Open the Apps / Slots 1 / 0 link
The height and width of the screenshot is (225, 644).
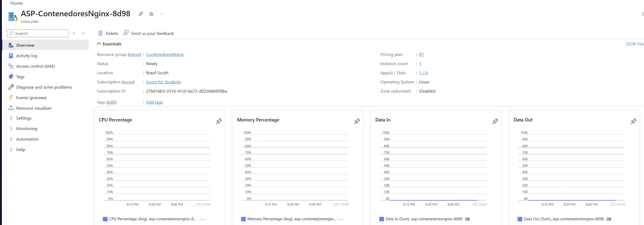point(423,73)
